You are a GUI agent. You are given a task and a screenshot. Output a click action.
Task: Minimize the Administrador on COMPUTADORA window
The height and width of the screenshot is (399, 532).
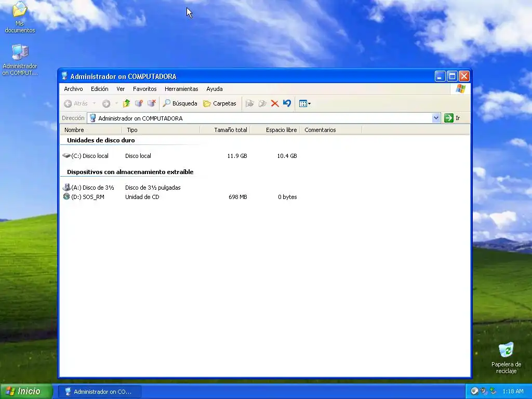[440, 76]
